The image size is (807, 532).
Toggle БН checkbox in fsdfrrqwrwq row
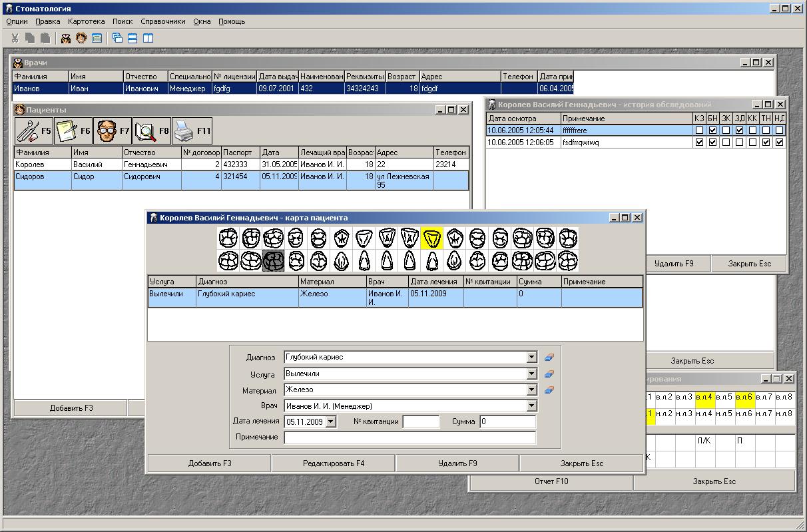[712, 142]
